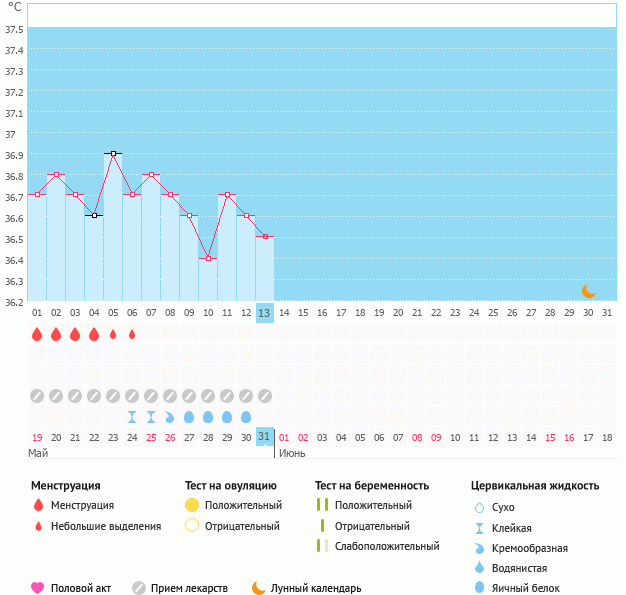Click the temperature point on day 02
Screen dimensions: 626x595
tap(56, 174)
